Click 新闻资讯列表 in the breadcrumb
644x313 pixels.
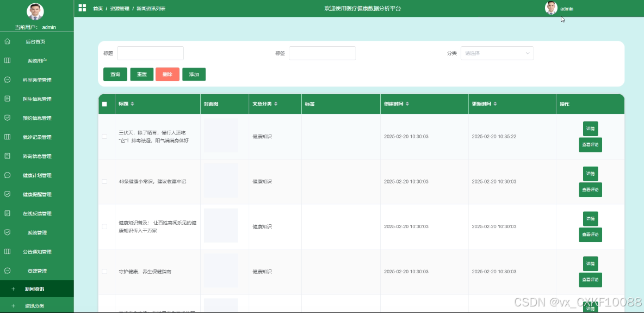pyautogui.click(x=151, y=8)
